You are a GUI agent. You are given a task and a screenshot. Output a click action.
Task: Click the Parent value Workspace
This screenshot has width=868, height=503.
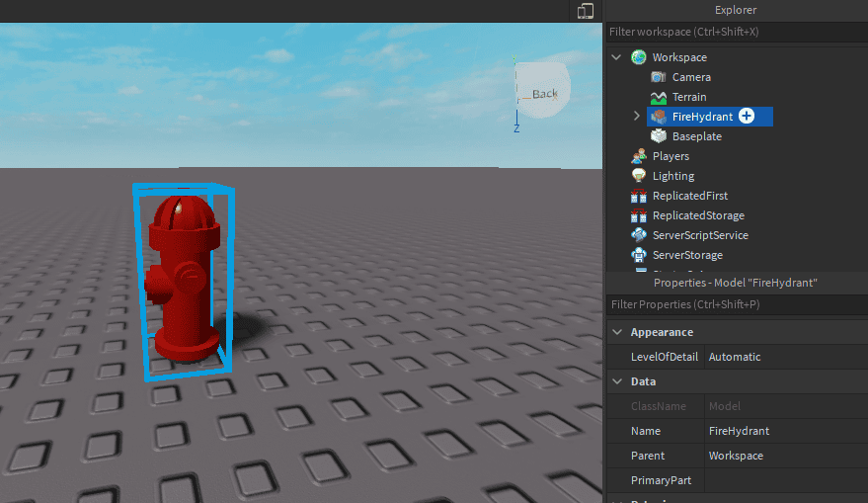coord(786,456)
